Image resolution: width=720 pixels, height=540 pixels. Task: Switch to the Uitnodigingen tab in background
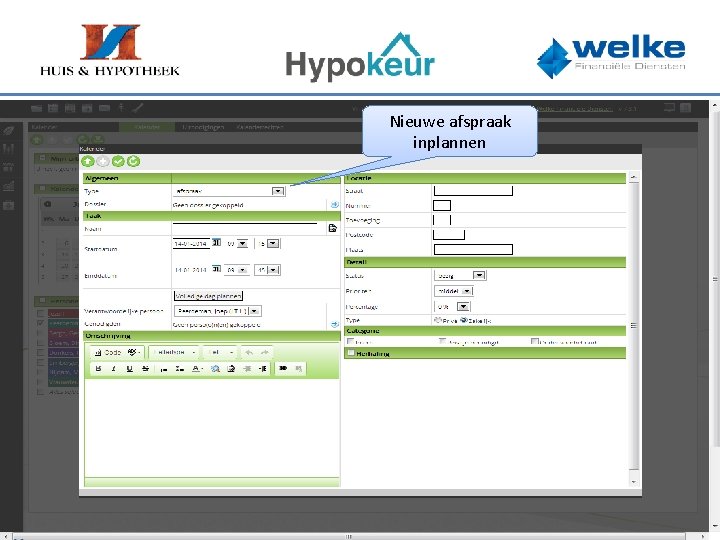[203, 127]
